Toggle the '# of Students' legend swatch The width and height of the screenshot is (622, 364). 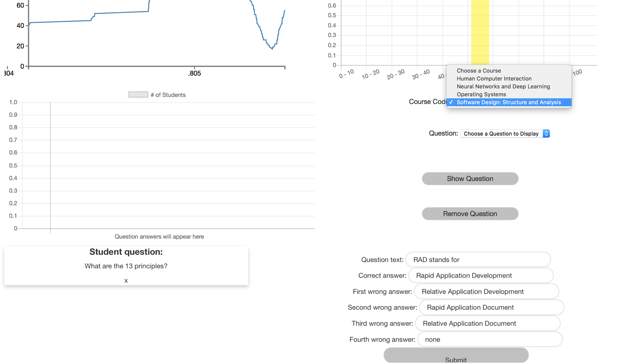[138, 95]
